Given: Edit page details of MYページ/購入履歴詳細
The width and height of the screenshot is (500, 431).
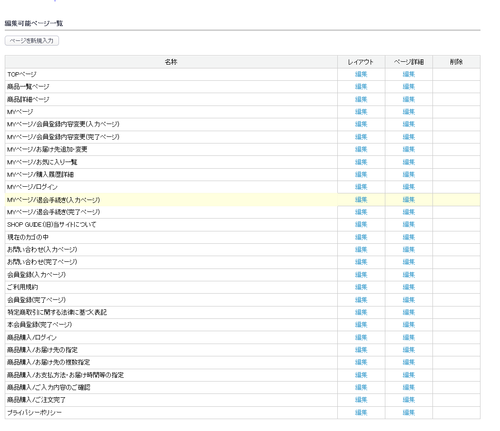Looking at the screenshot, I should click(409, 174).
